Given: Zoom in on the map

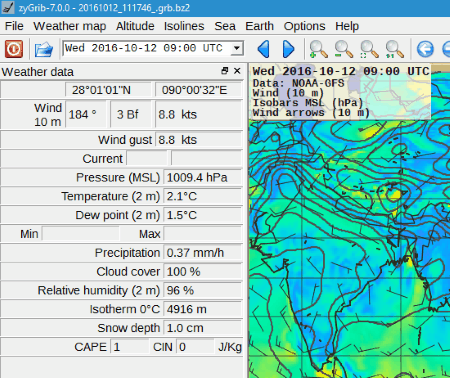Looking at the screenshot, I should point(318,49).
